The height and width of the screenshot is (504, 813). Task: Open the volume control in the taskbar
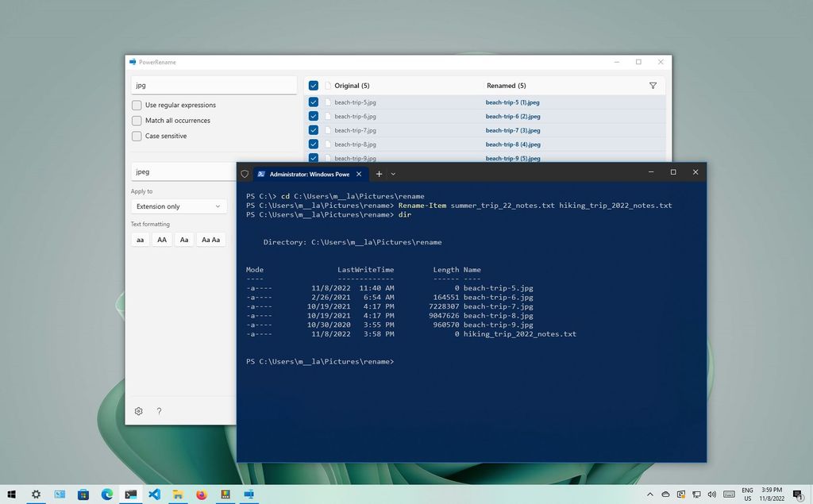point(711,494)
